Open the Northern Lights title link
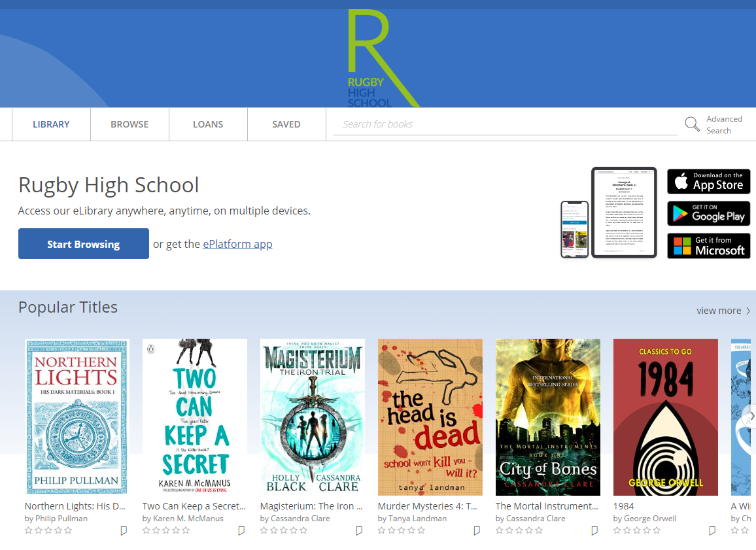 tap(75, 506)
